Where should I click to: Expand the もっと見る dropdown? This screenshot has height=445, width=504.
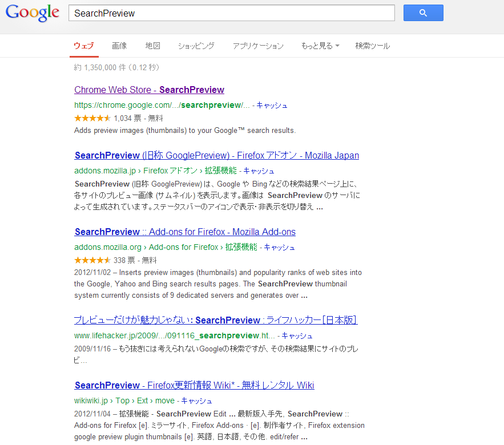point(320,46)
